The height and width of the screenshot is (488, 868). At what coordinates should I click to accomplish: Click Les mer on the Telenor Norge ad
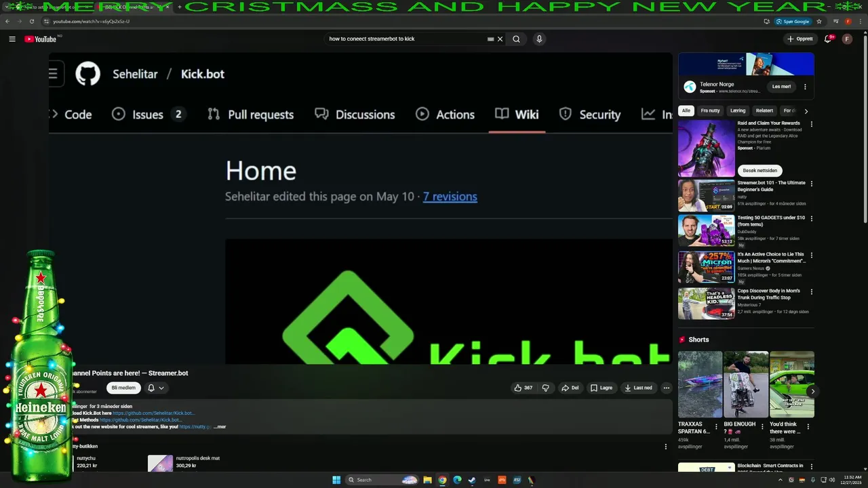tap(781, 87)
